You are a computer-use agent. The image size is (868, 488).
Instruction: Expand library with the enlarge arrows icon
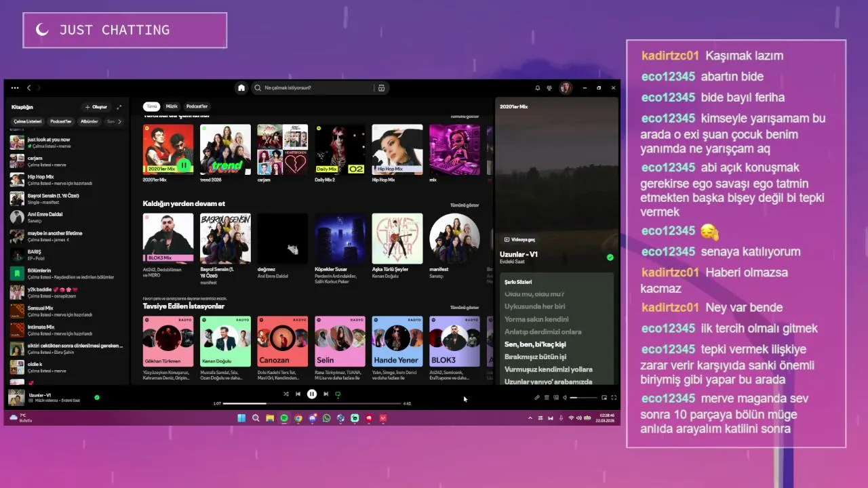(x=119, y=107)
